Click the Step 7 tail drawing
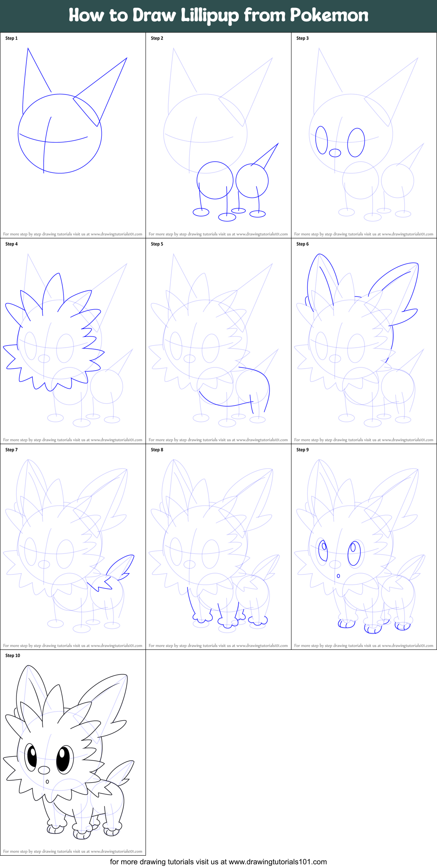The height and width of the screenshot is (868, 437). pos(113,573)
